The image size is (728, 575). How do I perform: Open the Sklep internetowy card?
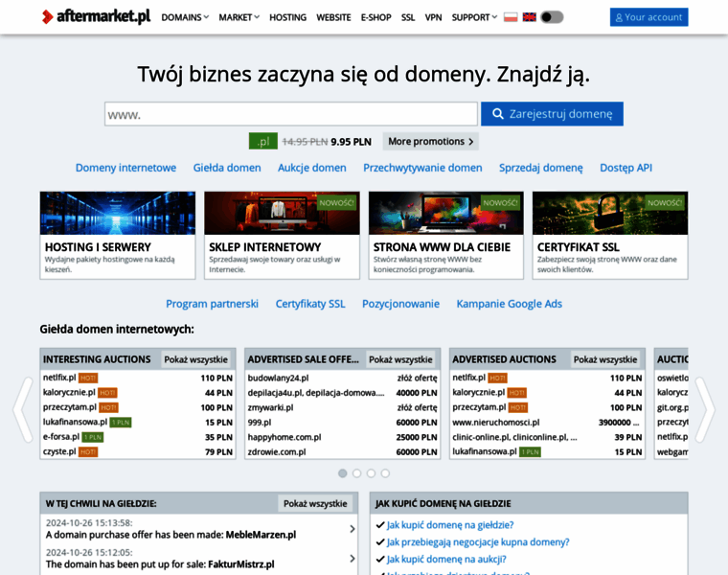(282, 235)
